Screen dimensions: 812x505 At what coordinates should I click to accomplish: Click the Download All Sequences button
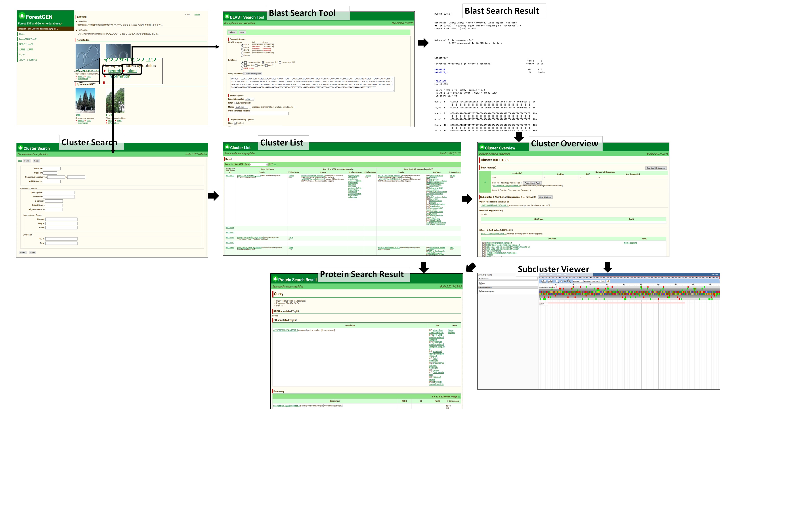[x=656, y=168]
